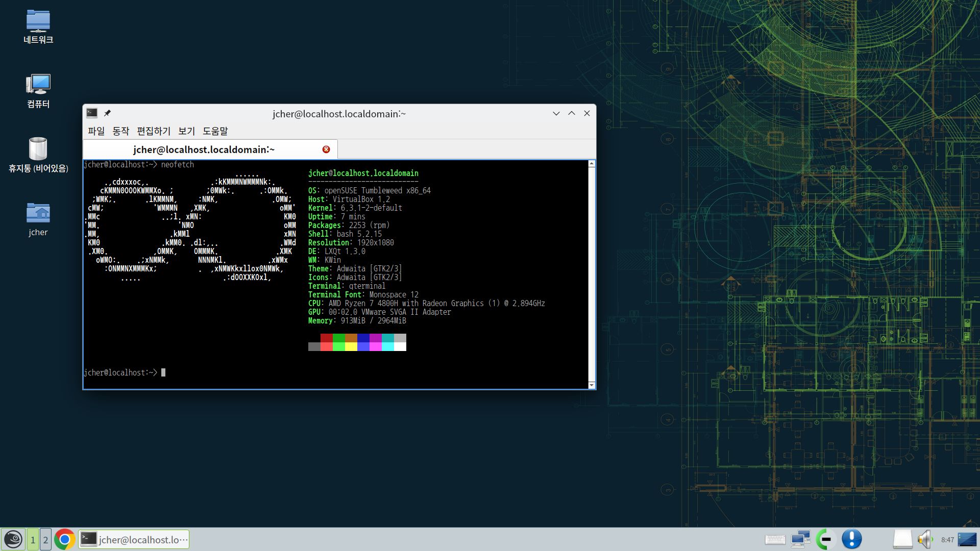Open the 편집하기 menu
The image size is (980, 551).
click(x=154, y=131)
